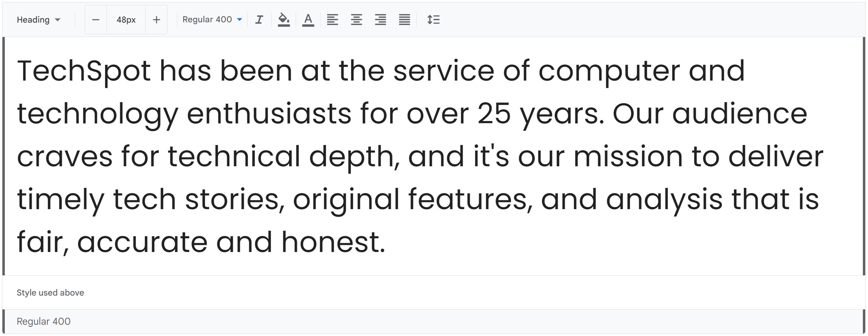This screenshot has height=336, width=868.
Task: Expand the Regular 400 weight dropdown
Action: (212, 20)
